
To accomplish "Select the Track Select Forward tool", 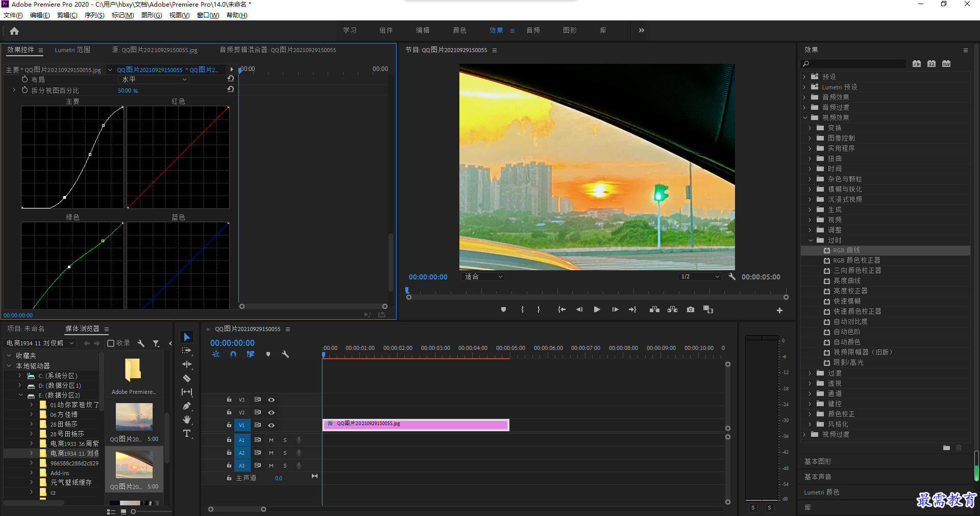I will pyautogui.click(x=187, y=350).
